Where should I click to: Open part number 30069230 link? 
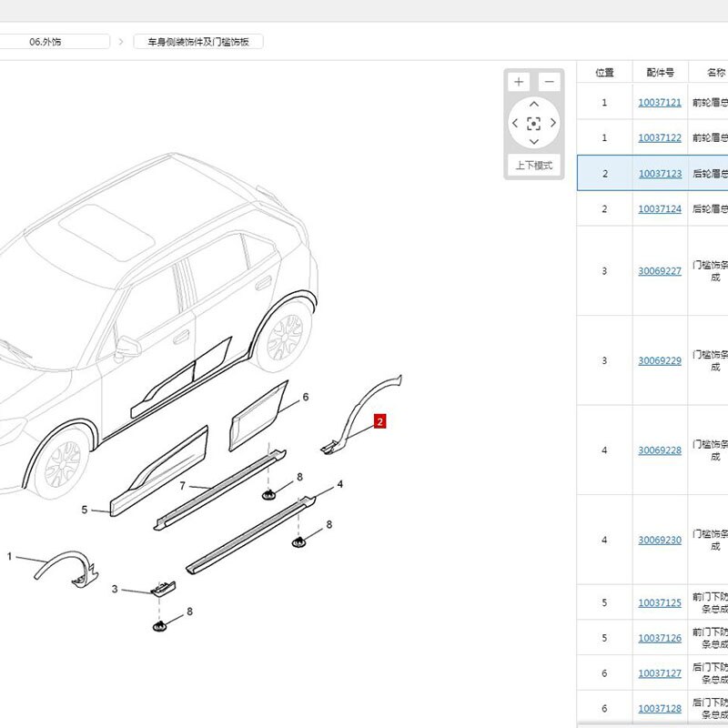[x=660, y=540]
